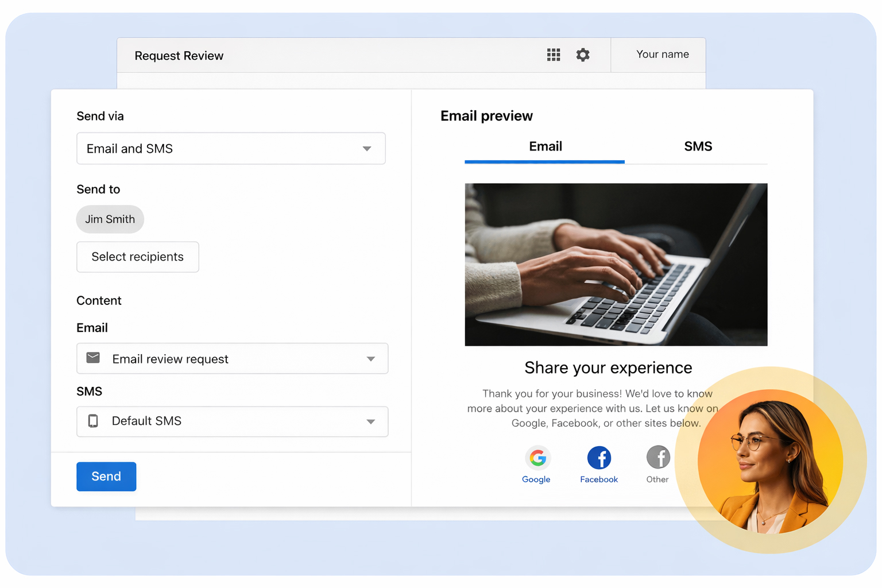
Task: Open the Your name account menu
Action: click(661, 55)
